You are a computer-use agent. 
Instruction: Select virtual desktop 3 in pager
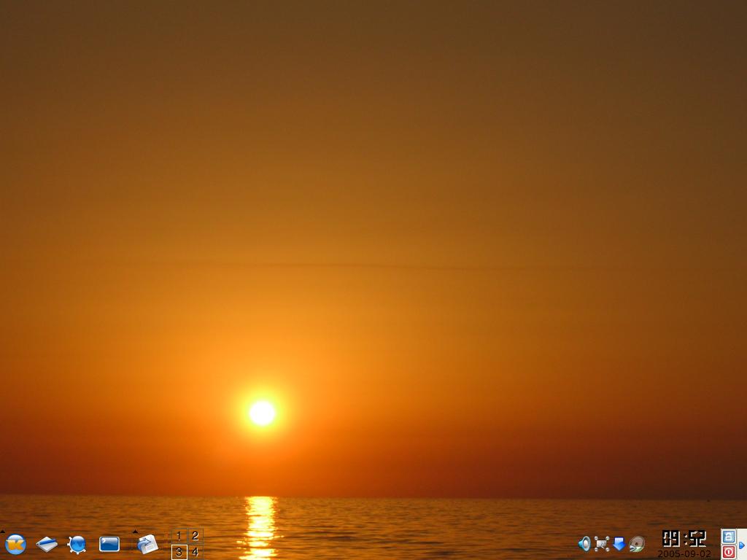[179, 552]
